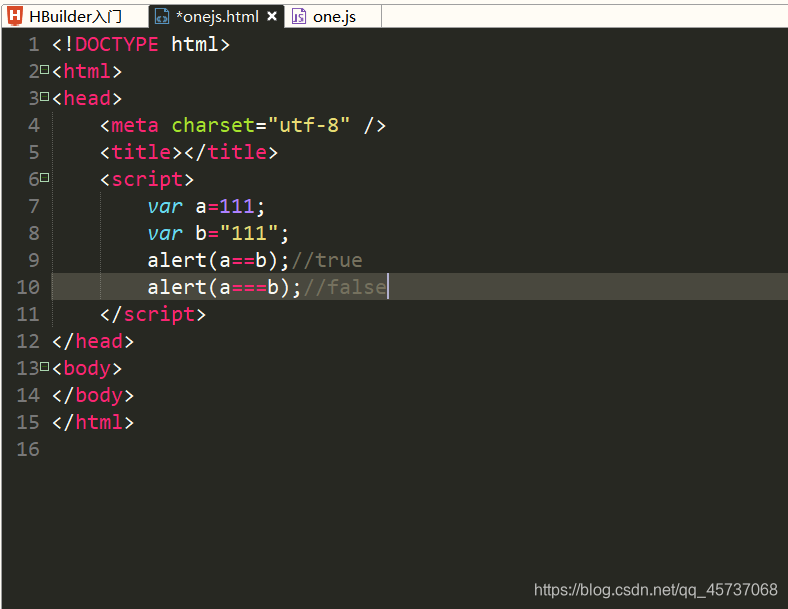Switch to the HBuilder入门 tab
788x609 pixels.
pos(75,17)
